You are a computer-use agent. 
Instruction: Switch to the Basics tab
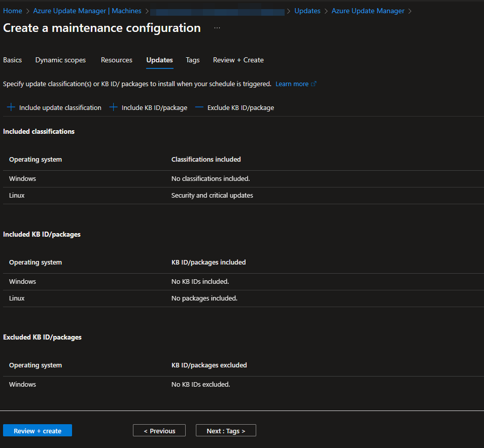pyautogui.click(x=12, y=60)
